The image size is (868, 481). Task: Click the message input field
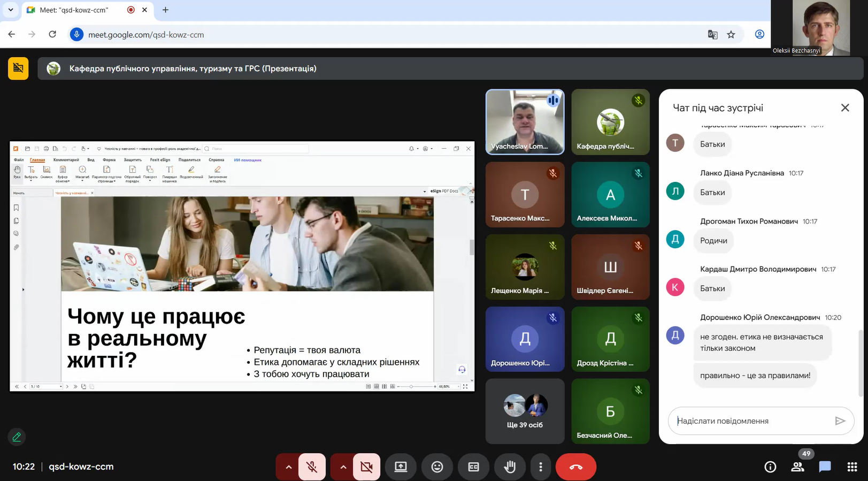751,421
